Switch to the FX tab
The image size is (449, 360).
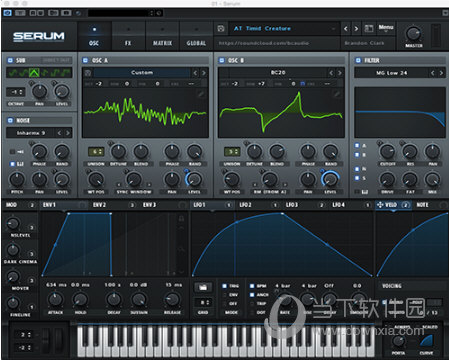128,37
